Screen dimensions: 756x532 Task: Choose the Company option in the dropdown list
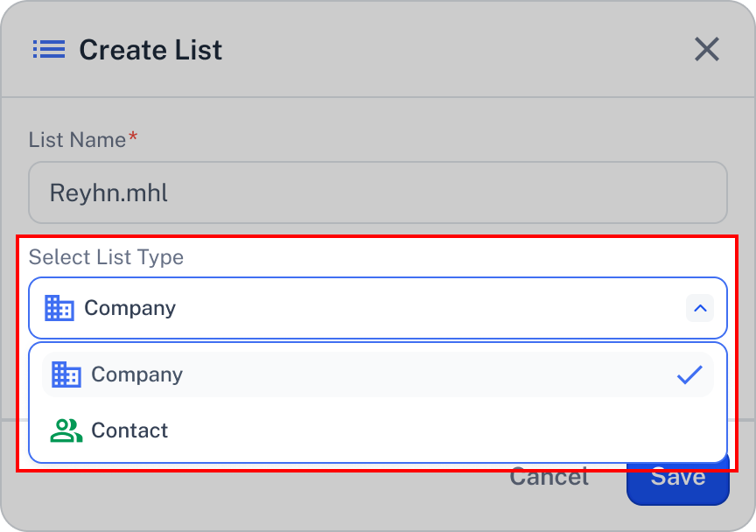click(x=378, y=374)
